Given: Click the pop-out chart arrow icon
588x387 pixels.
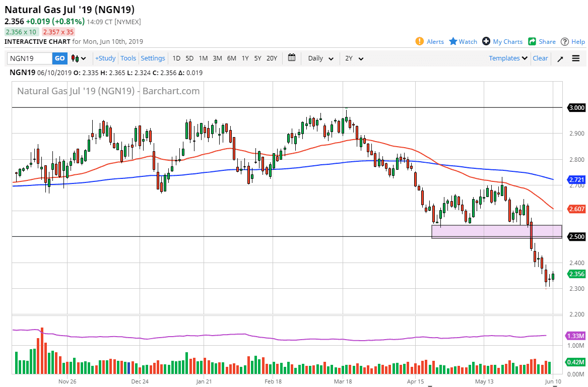Looking at the screenshot, I should click(x=560, y=58).
